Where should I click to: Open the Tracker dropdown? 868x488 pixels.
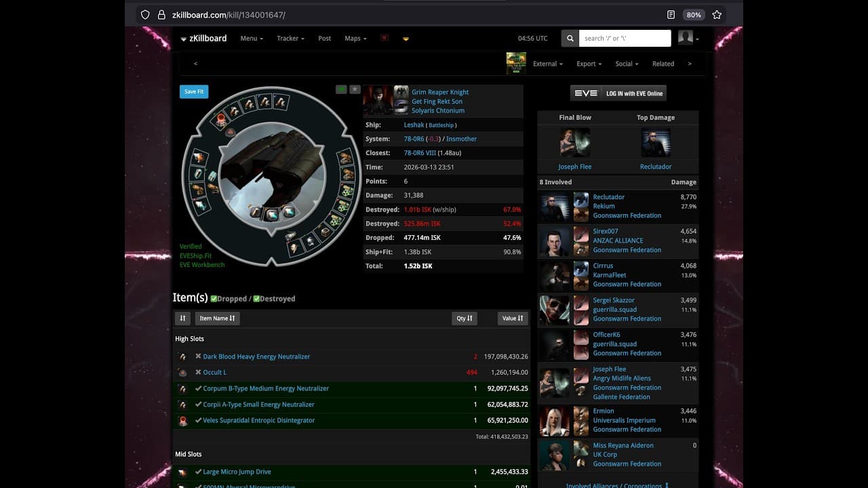[290, 39]
